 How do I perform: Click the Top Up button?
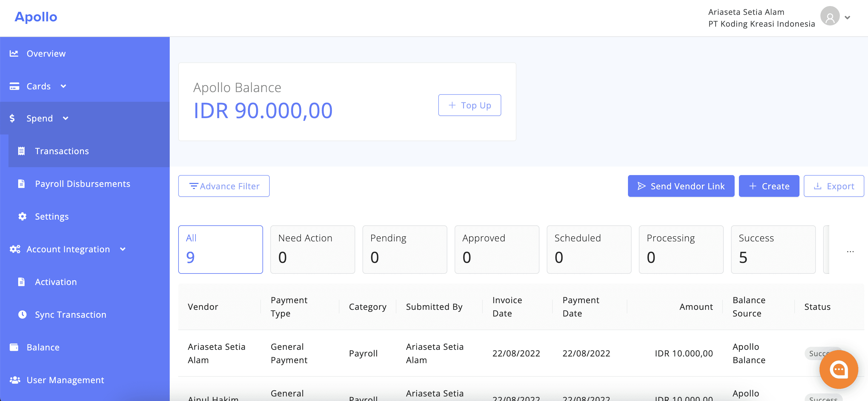tap(469, 105)
